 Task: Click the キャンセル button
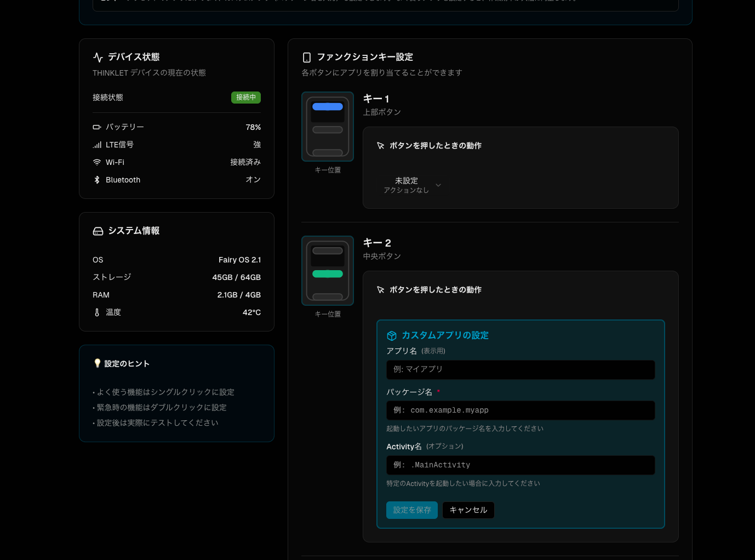coord(468,510)
